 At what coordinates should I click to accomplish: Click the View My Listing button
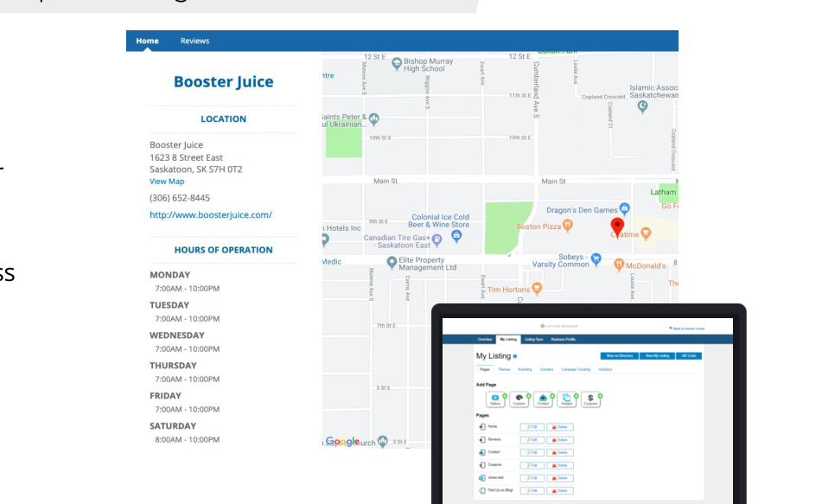click(x=658, y=356)
